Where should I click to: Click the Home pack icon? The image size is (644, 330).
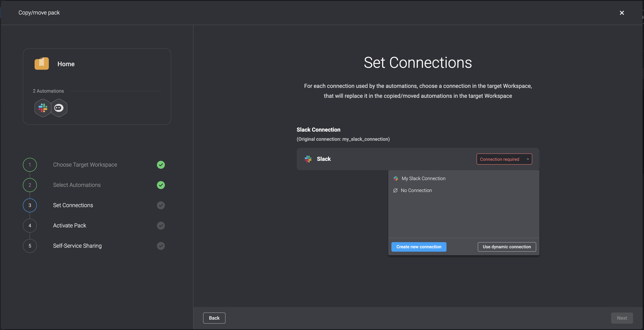coord(42,64)
